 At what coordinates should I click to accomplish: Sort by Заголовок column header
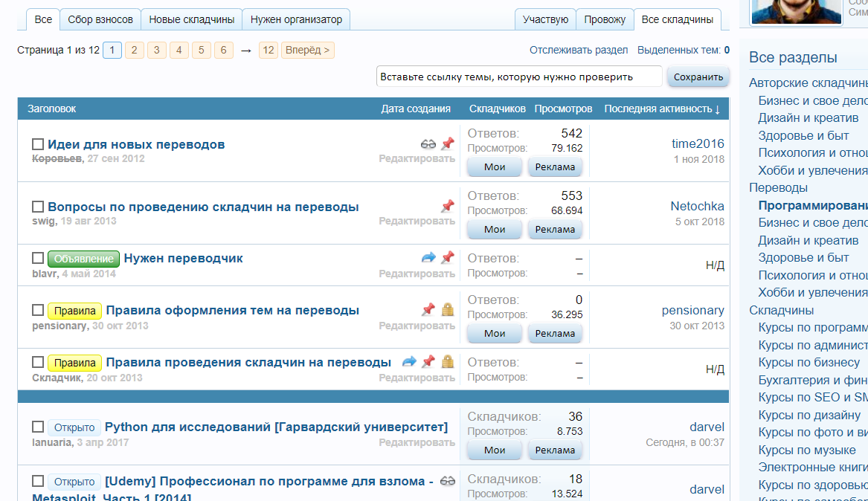tap(51, 109)
